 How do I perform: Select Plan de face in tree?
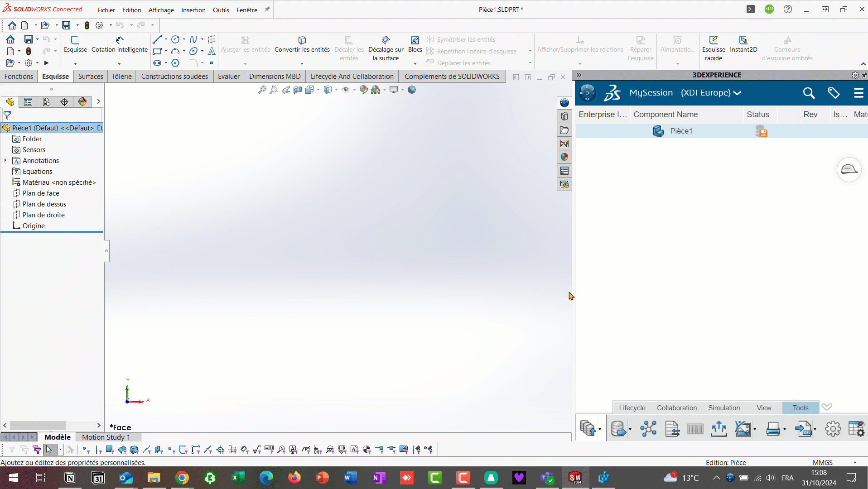click(41, 193)
